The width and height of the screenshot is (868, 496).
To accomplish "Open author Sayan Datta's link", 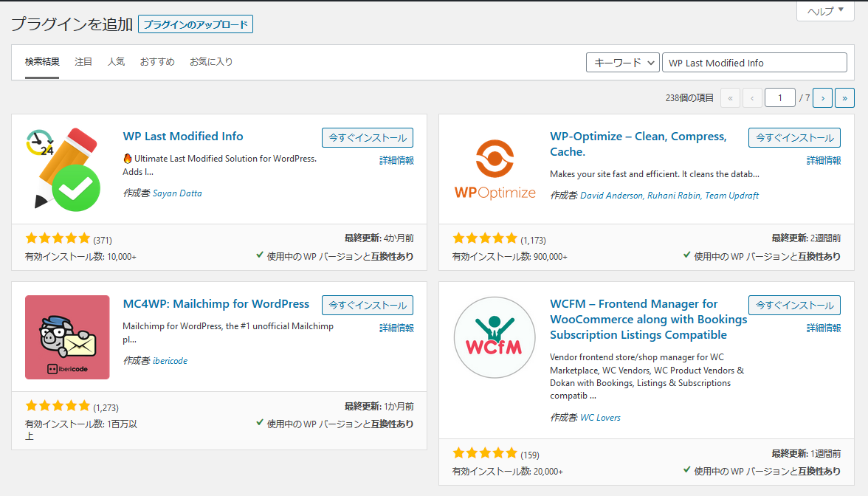I will 177,193.
